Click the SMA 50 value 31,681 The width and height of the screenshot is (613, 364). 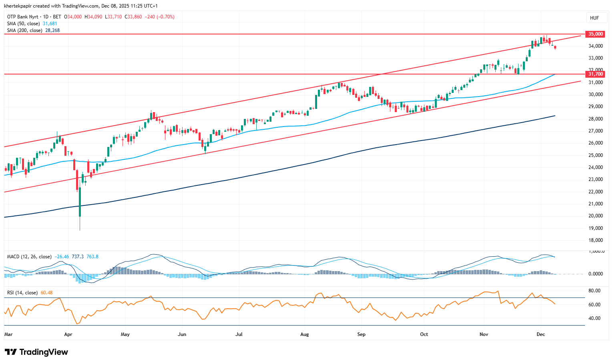[x=50, y=24]
